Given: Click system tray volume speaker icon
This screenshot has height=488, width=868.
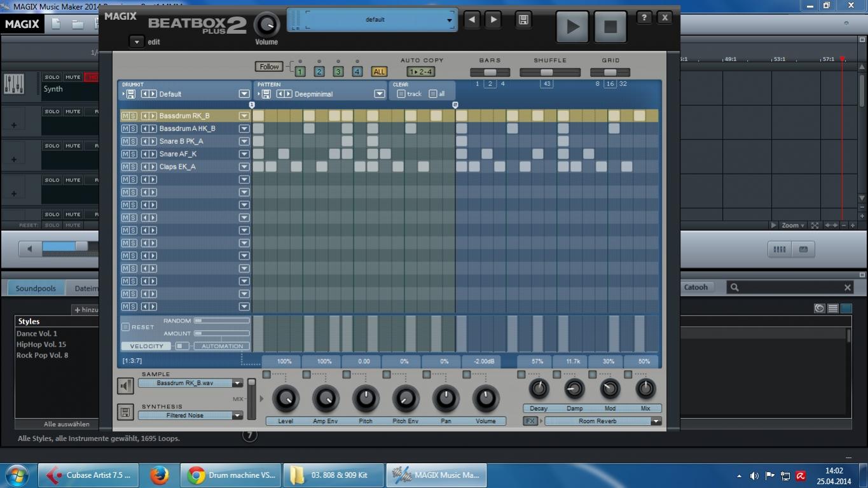Looking at the screenshot, I should tap(754, 476).
